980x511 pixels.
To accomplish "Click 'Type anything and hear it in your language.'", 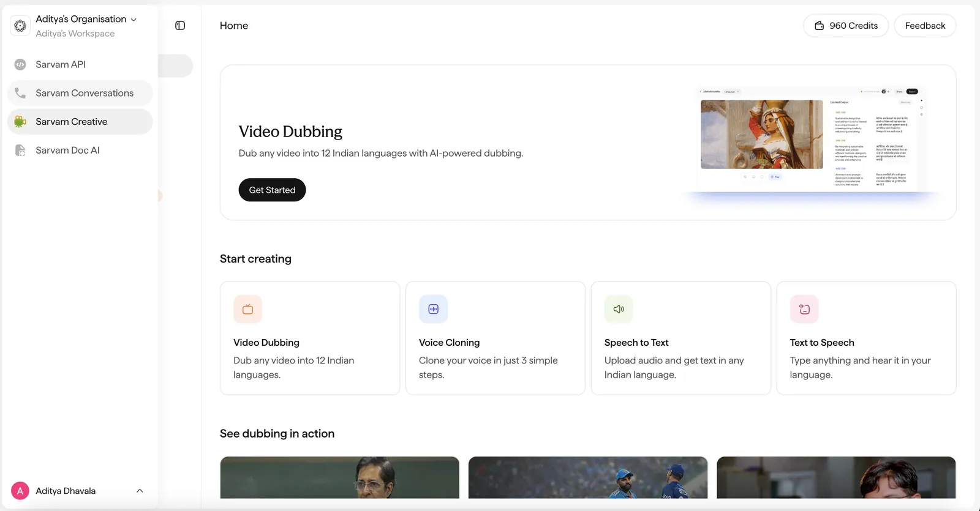I will tap(860, 368).
